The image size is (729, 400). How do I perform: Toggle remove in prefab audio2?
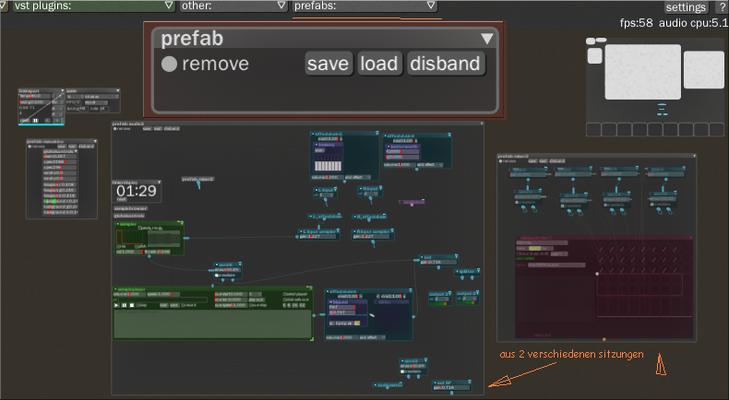point(116,129)
